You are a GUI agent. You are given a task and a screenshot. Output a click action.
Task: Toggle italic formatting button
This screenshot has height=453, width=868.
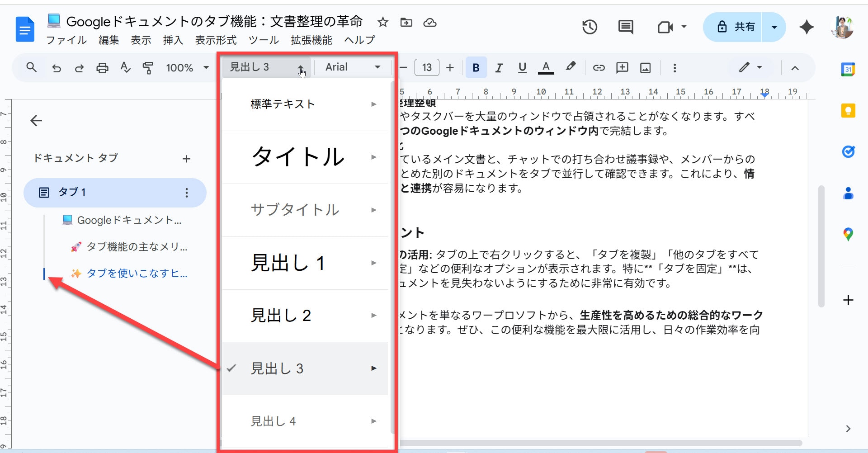coord(499,68)
